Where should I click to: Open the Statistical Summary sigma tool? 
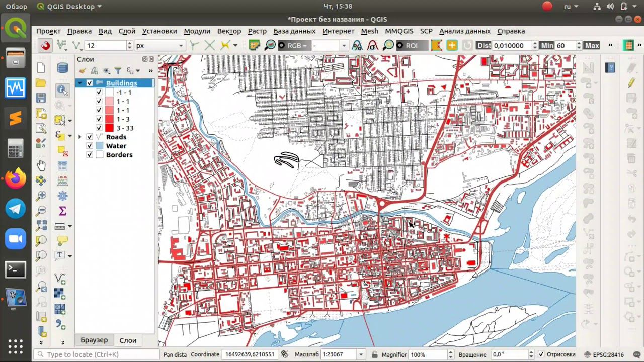pyautogui.click(x=62, y=211)
